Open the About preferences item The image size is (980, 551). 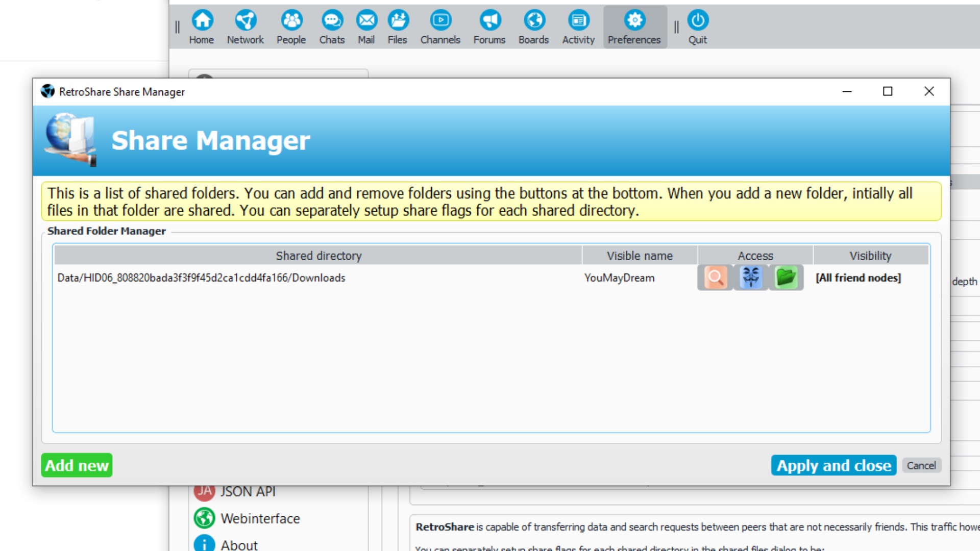coord(239,544)
